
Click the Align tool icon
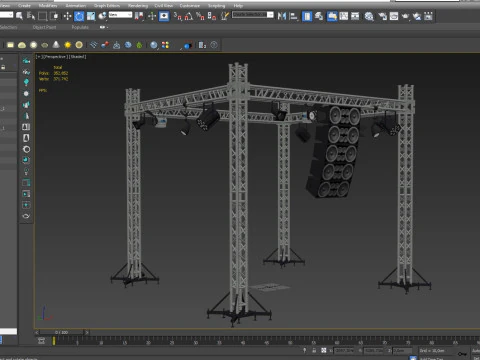coord(294,16)
